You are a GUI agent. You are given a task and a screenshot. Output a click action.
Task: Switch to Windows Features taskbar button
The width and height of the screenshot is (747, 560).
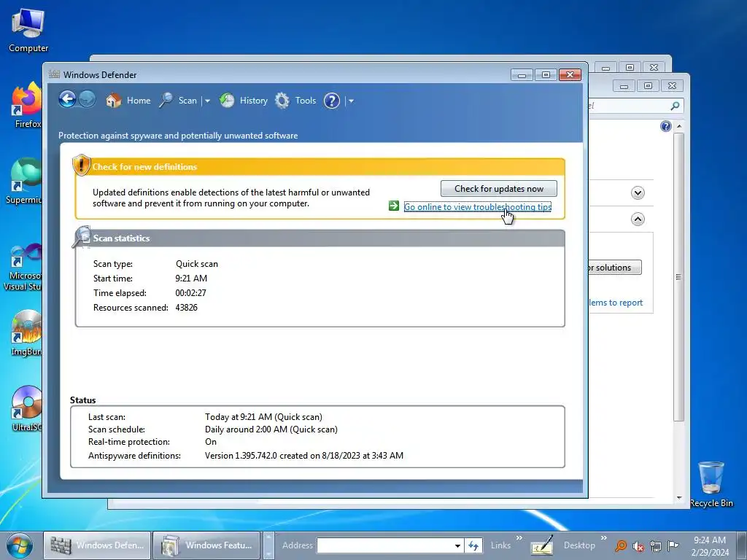tap(207, 545)
